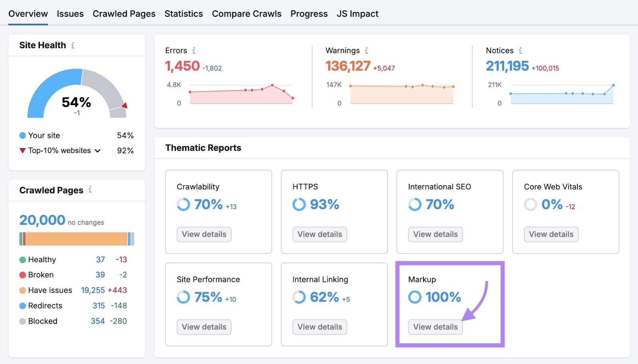Toggle the Healthy pages legend item
This screenshot has height=364, width=638.
(41, 259)
